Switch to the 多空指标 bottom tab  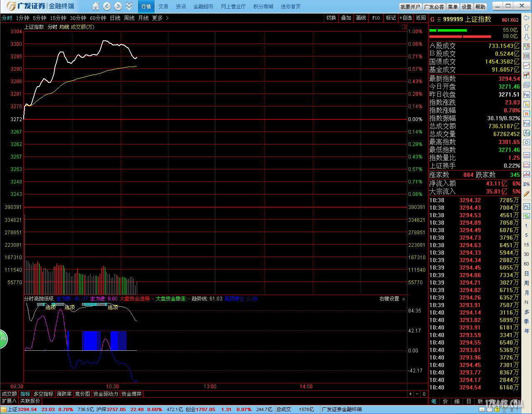pos(44,394)
